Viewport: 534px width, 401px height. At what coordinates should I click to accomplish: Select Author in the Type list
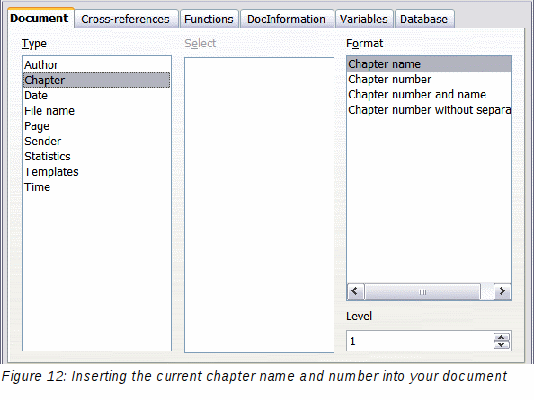97,65
